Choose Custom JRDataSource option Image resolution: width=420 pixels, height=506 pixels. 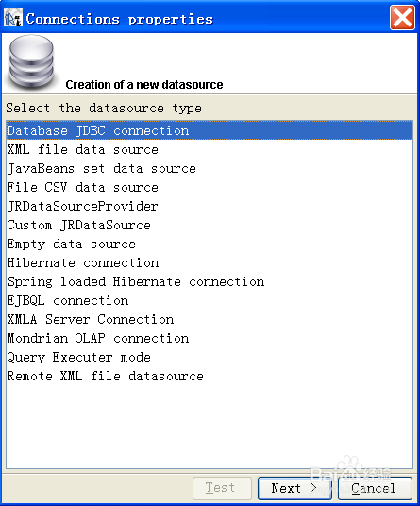pos(210,225)
